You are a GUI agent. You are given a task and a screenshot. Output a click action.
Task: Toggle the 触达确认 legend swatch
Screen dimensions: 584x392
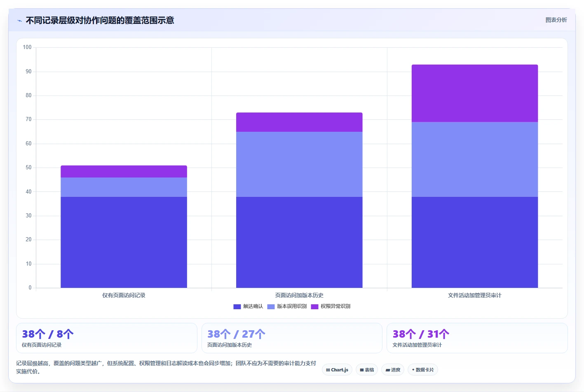237,306
